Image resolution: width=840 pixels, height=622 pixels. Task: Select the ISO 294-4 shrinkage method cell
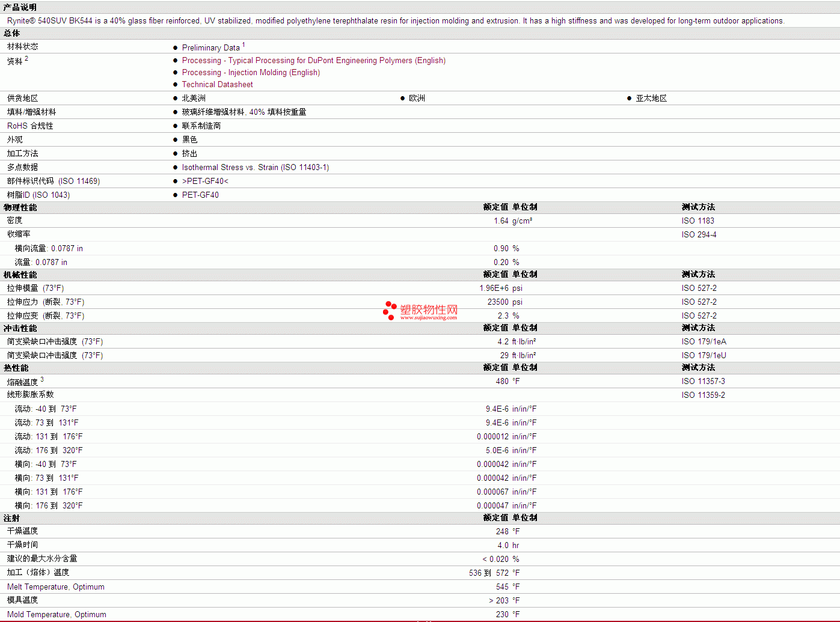coord(699,235)
